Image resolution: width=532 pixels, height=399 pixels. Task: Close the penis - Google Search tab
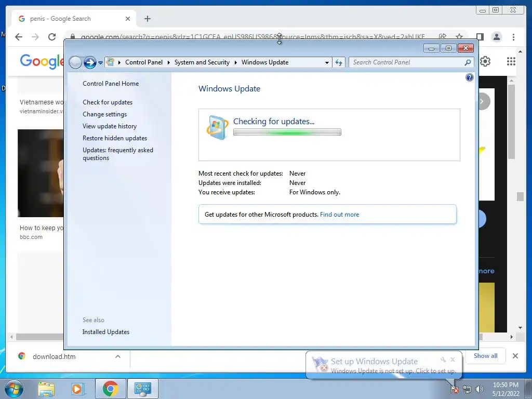(x=128, y=19)
